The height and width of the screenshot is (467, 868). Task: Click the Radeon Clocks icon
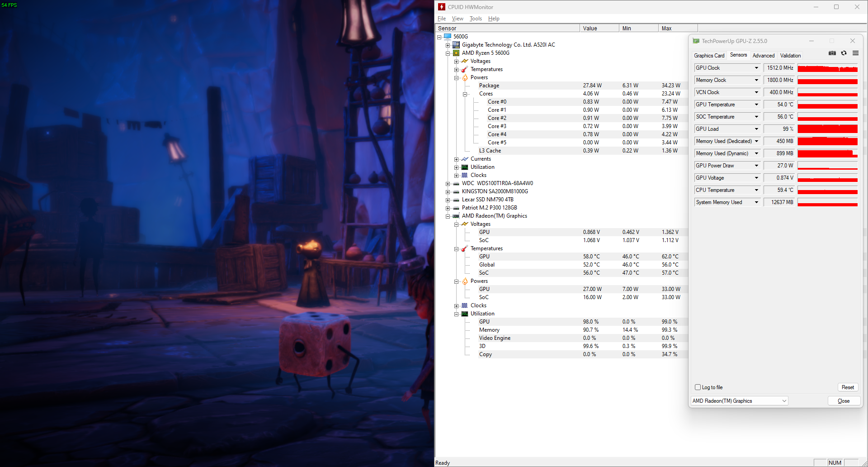click(x=465, y=305)
